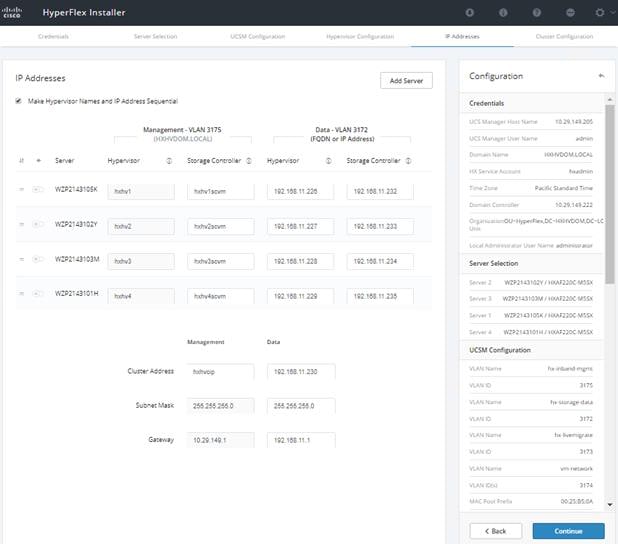Grab the reorder handle for server WZP2143102Y
Image resolution: width=618 pixels, height=544 pixels.
point(22,224)
